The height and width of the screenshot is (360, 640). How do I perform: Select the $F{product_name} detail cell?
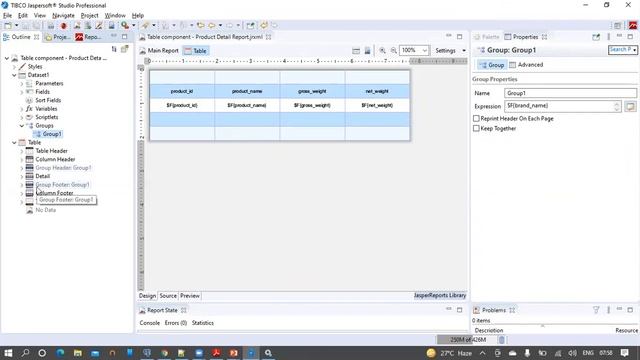[247, 105]
